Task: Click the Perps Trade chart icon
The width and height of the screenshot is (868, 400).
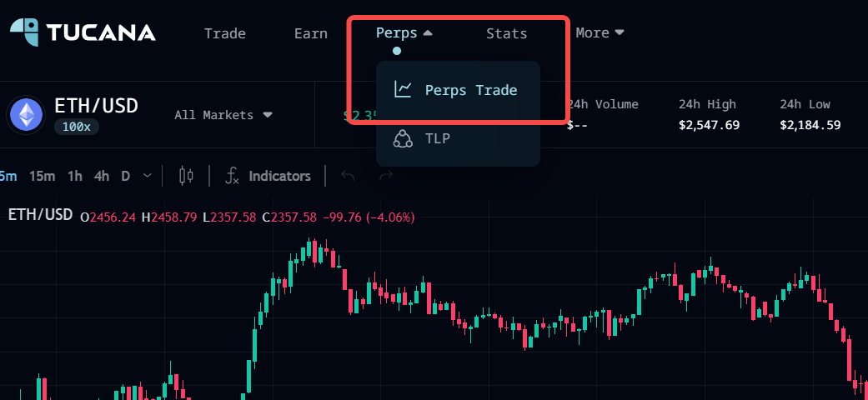Action: pos(404,89)
